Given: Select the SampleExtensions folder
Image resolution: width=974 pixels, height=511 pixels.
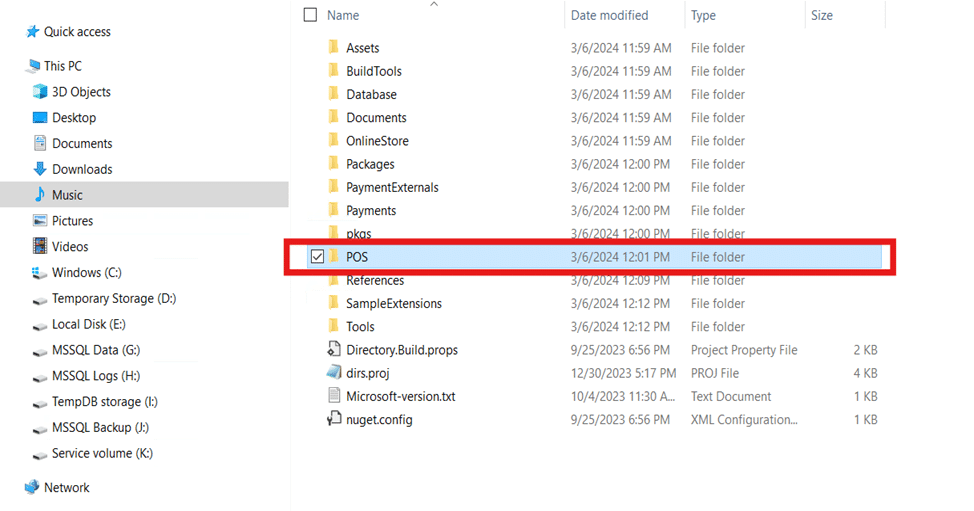Looking at the screenshot, I should click(393, 303).
